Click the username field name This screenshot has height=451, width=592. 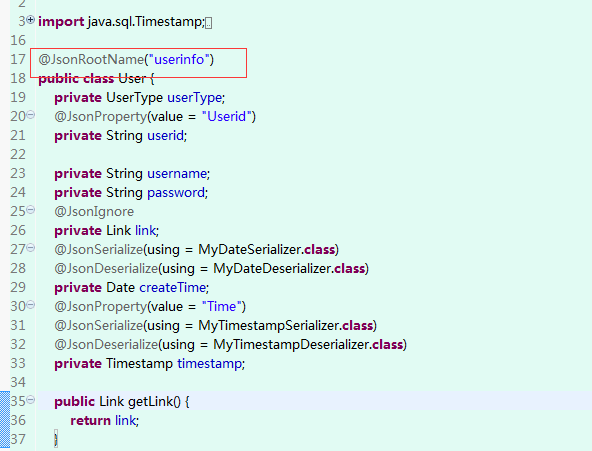177,174
